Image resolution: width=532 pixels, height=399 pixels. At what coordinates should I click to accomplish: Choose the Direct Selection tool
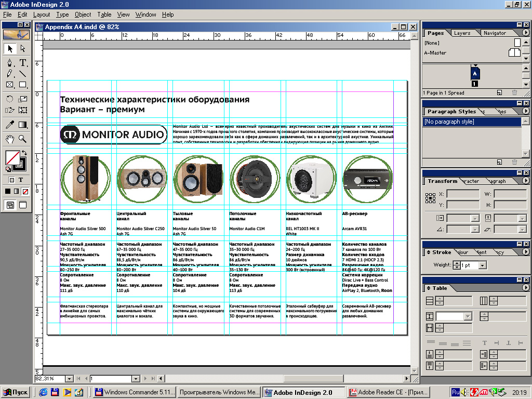coord(23,49)
